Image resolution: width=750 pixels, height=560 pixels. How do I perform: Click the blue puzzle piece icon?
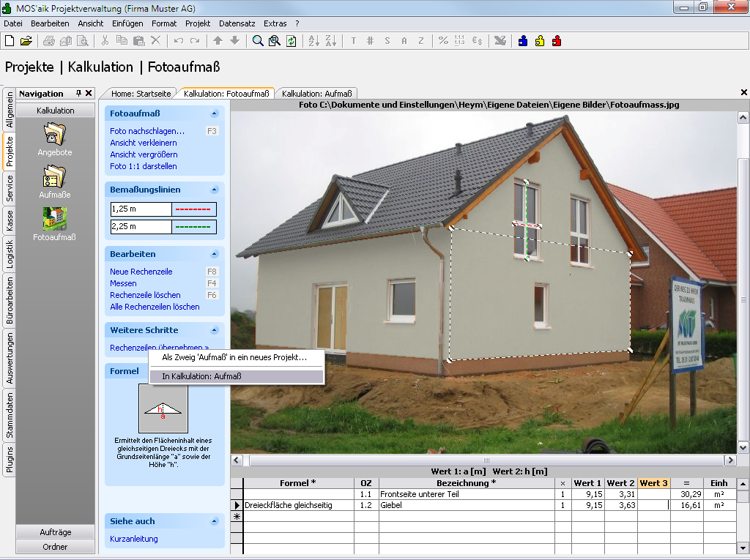[x=523, y=41]
